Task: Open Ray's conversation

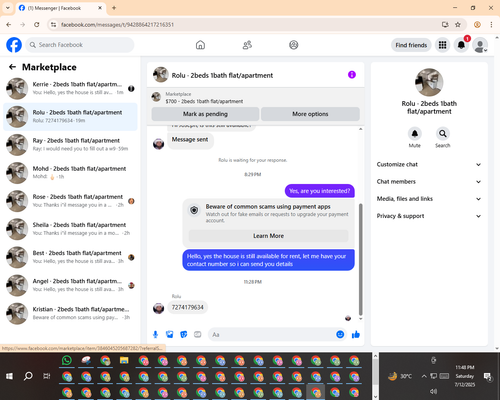Action: (70, 145)
